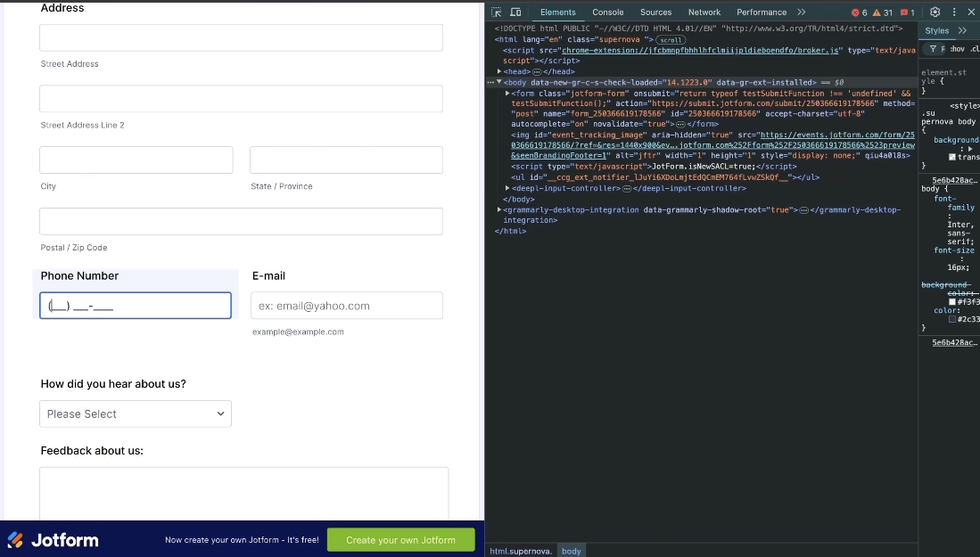The height and width of the screenshot is (557, 980).
Task: Switch to the Elements tab
Action: point(558,12)
